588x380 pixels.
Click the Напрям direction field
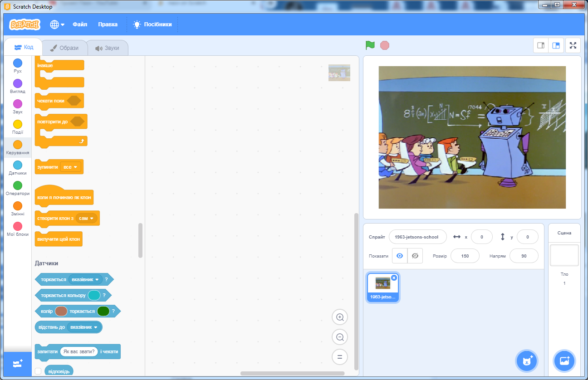(524, 256)
